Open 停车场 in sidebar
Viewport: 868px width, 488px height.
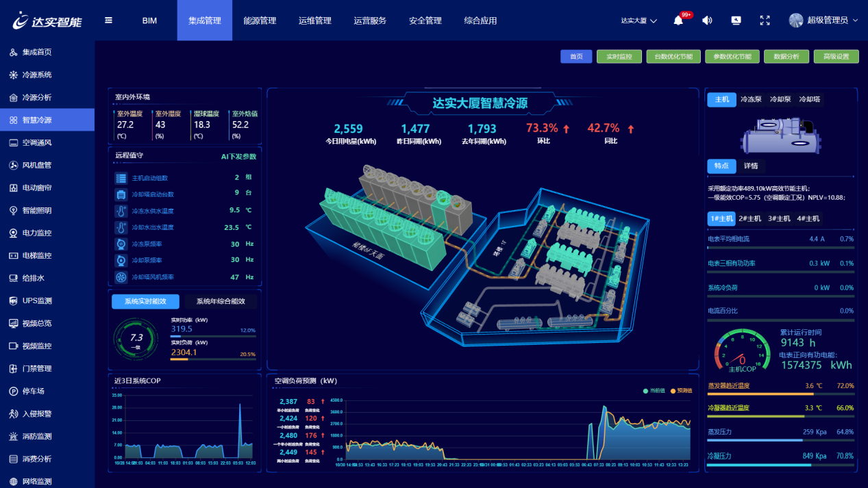[47, 391]
